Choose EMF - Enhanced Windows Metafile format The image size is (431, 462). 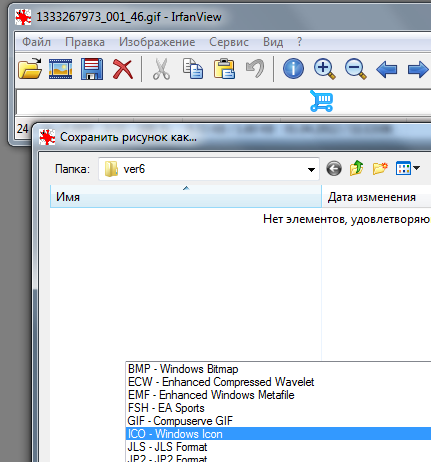(278, 395)
